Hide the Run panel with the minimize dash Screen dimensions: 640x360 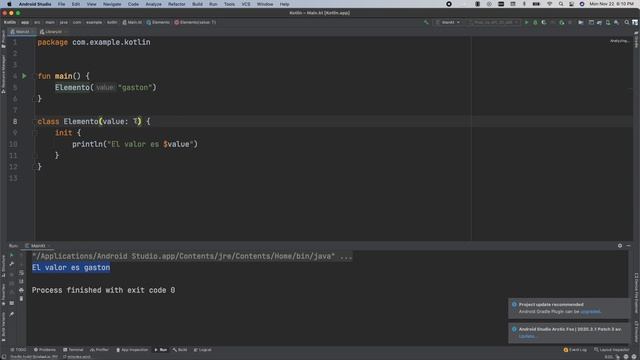point(628,246)
